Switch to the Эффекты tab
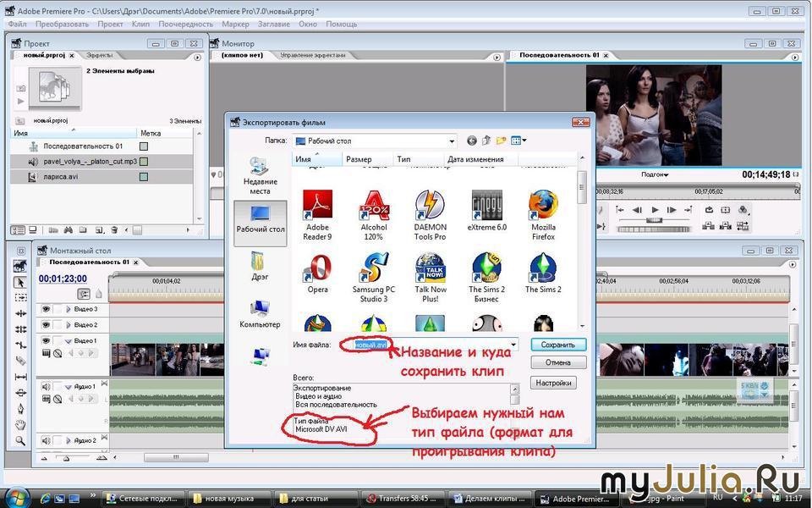Image resolution: width=812 pixels, height=508 pixels. 100,55
